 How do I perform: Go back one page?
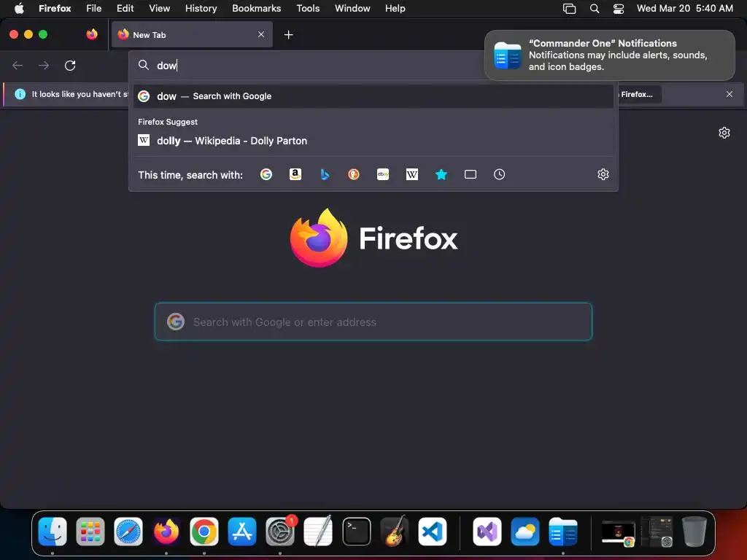coord(18,65)
